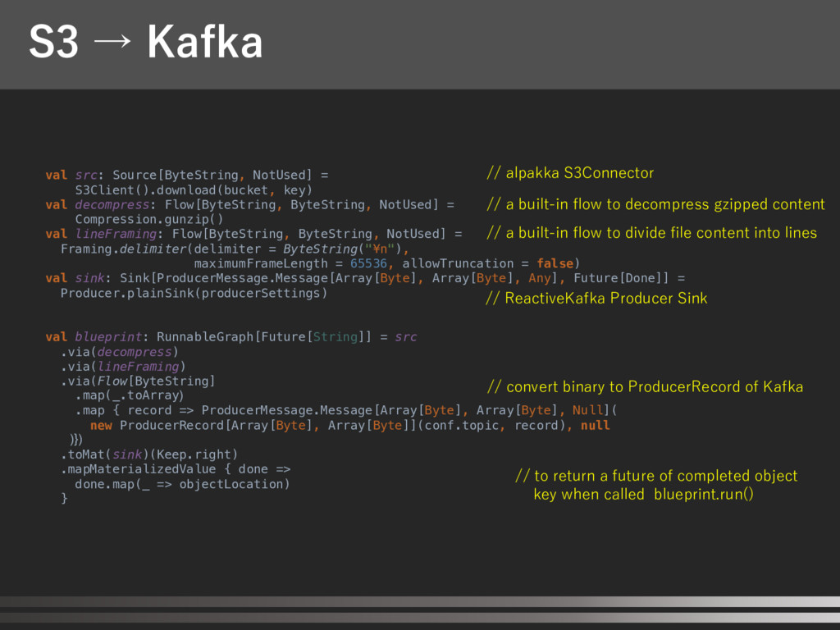Click the line starting "val lineFraming: Flow"
Image resolution: width=840 pixels, height=630 pixels.
[x=253, y=234]
